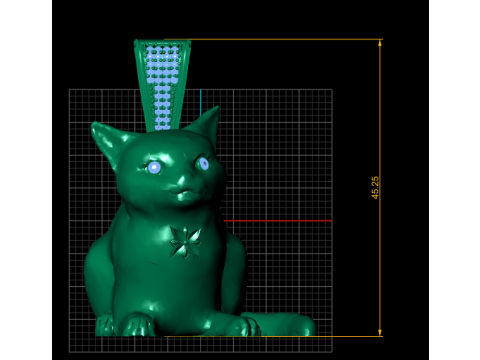480x360 pixels.
Task: Click the 45.25 dimension label
Action: coord(375,188)
